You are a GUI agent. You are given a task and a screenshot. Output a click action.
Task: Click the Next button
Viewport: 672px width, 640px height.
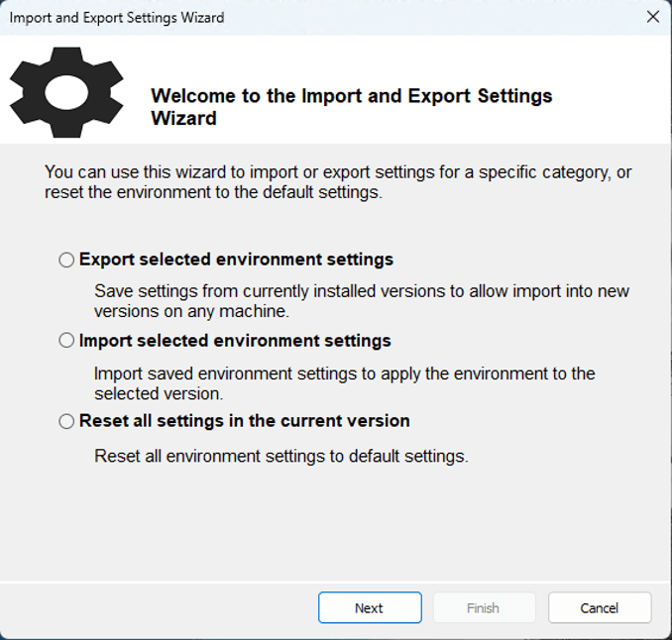point(370,608)
